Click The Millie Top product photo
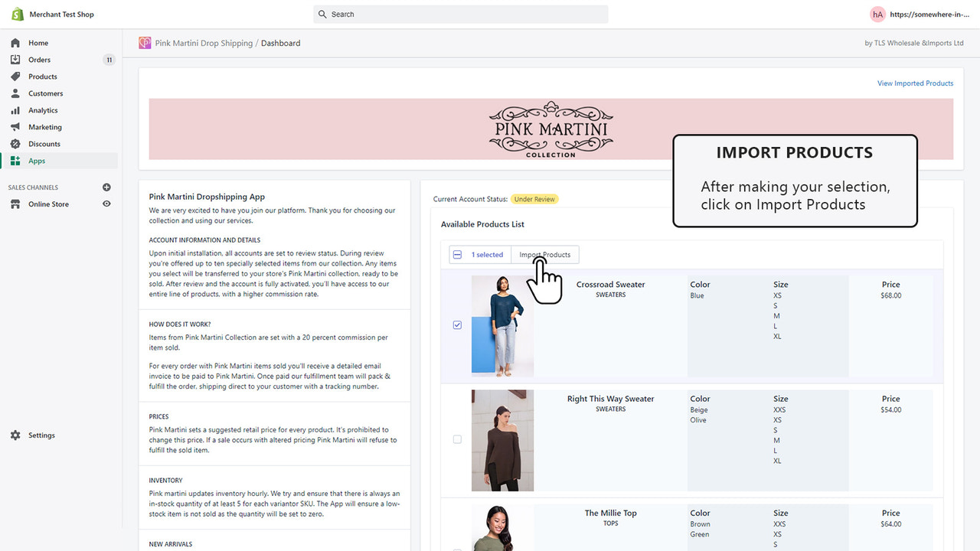This screenshot has width=980, height=551. 502,528
